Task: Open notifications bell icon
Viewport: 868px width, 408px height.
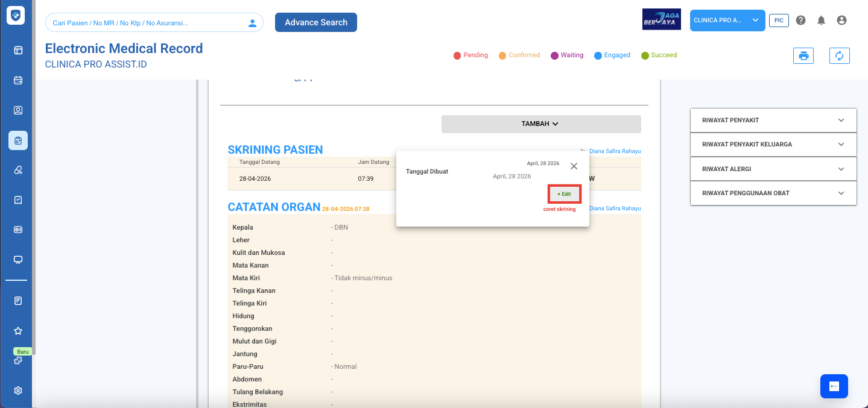Action: [x=821, y=20]
